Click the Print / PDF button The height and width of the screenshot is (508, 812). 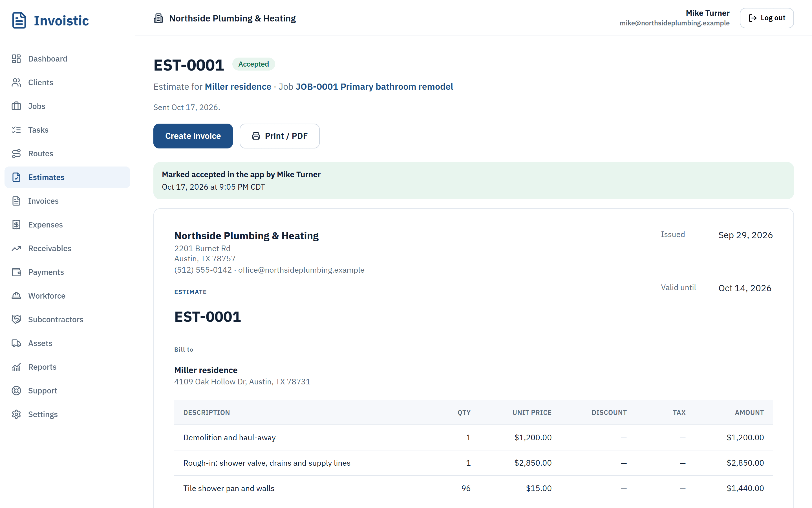coord(279,136)
